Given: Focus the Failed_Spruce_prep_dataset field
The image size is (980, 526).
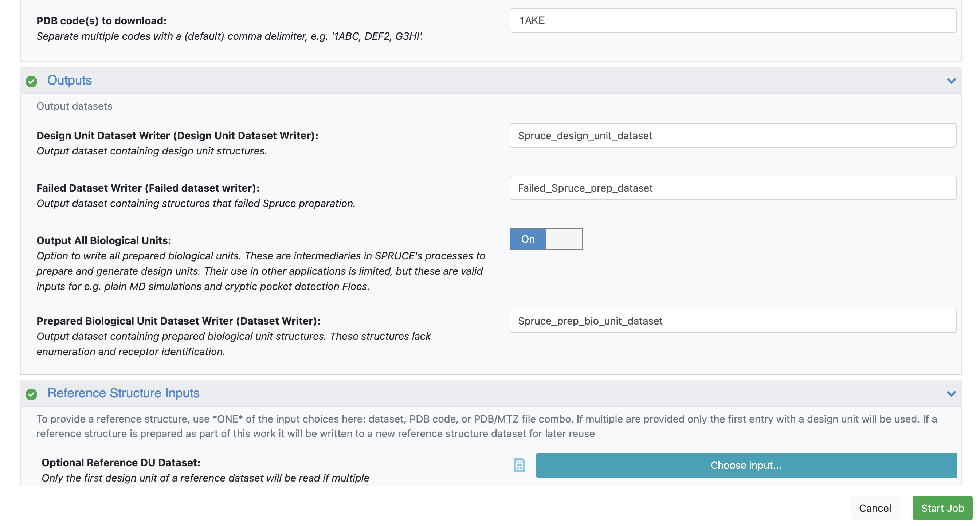Looking at the screenshot, I should (732, 188).
